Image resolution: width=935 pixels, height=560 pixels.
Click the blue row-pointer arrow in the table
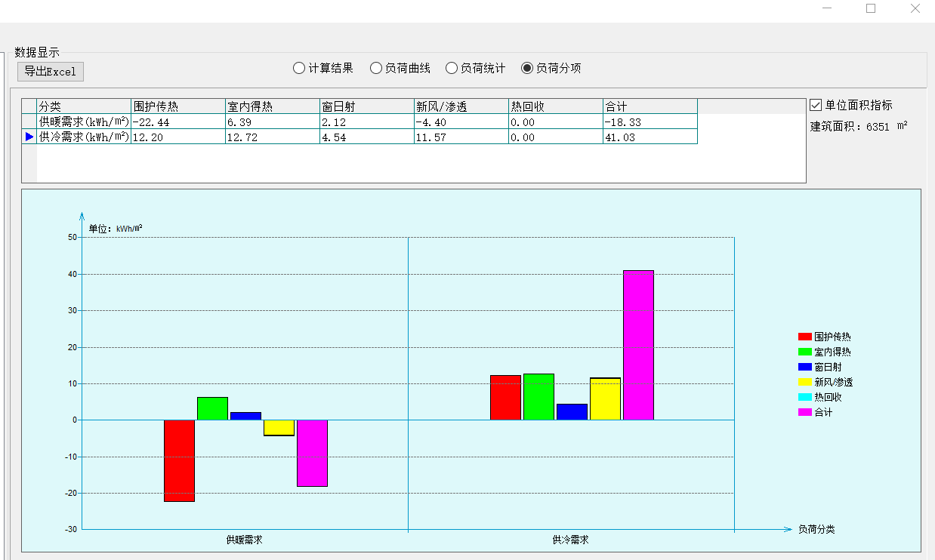pyautogui.click(x=29, y=137)
